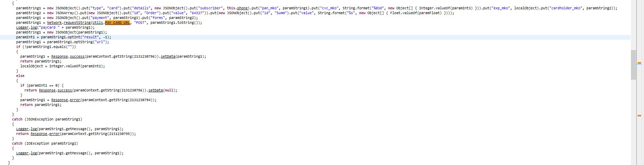Follow success link on the setData(null) line
This screenshot has width=644, height=165.
[65, 90]
